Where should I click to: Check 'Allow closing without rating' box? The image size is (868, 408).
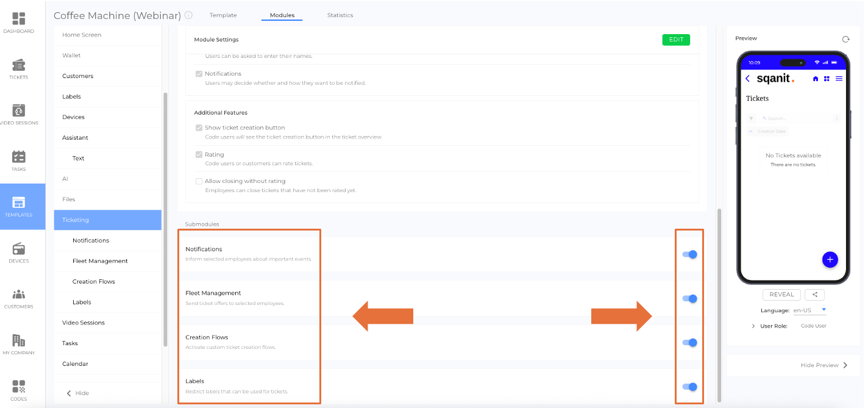tap(199, 181)
